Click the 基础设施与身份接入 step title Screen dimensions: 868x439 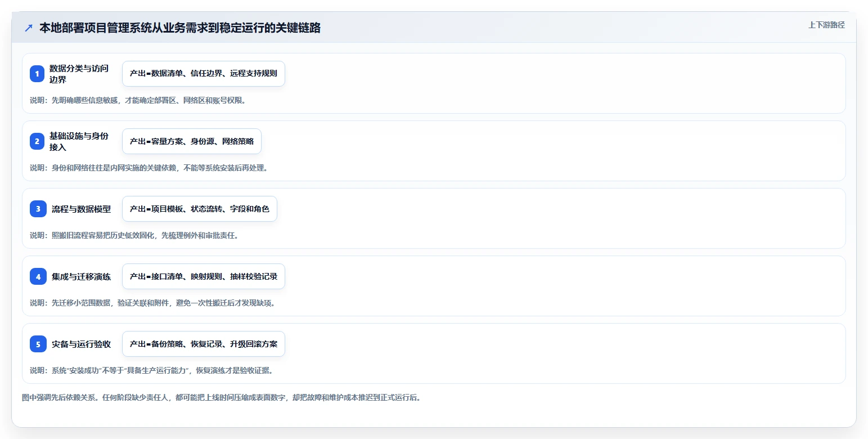coord(79,141)
